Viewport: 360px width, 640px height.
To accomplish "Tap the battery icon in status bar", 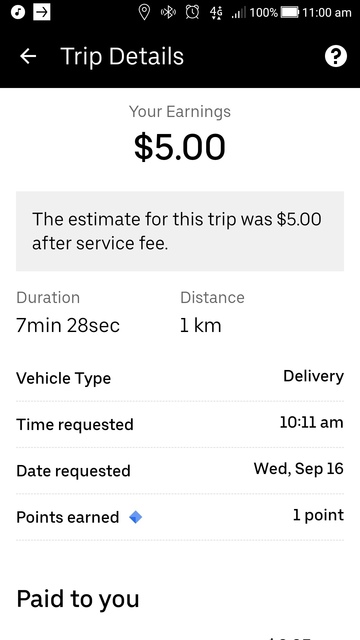I will pyautogui.click(x=290, y=12).
